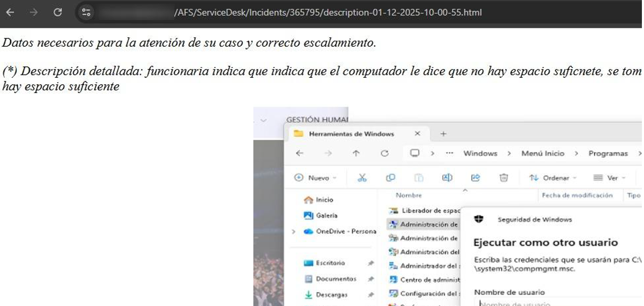Sort by Fecha de modificación column header
The height and width of the screenshot is (306, 644).
(x=577, y=195)
